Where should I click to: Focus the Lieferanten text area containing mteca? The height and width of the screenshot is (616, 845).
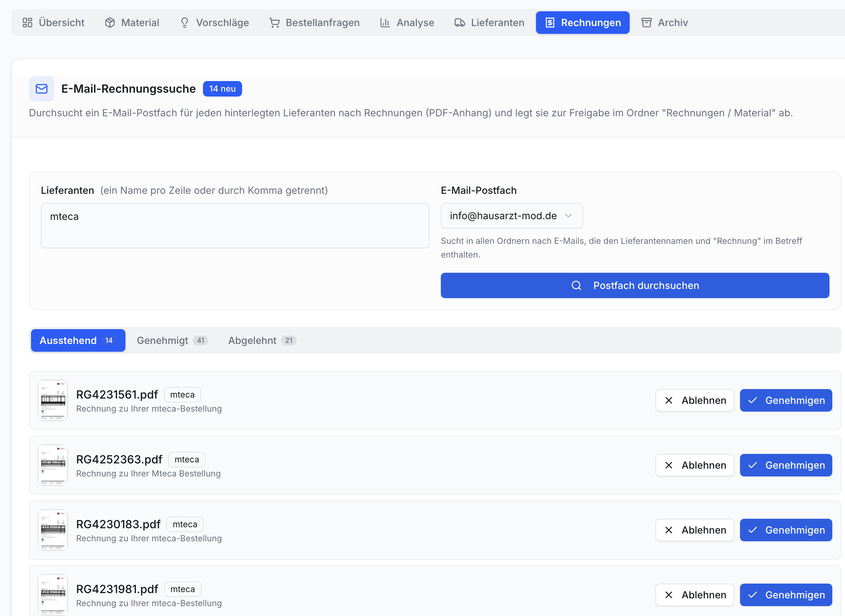click(x=235, y=226)
